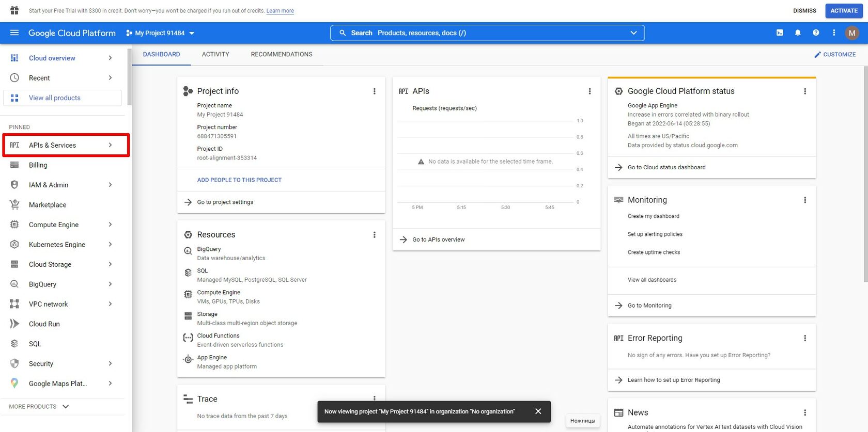868x432 pixels.
Task: Open Error Reporting card options menu
Action: tap(805, 338)
